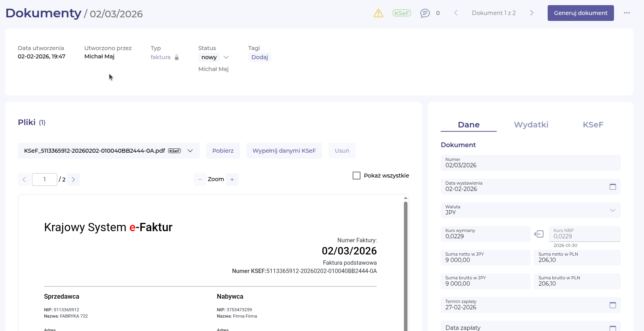
Task: Click the Usuń button
Action: click(x=342, y=151)
